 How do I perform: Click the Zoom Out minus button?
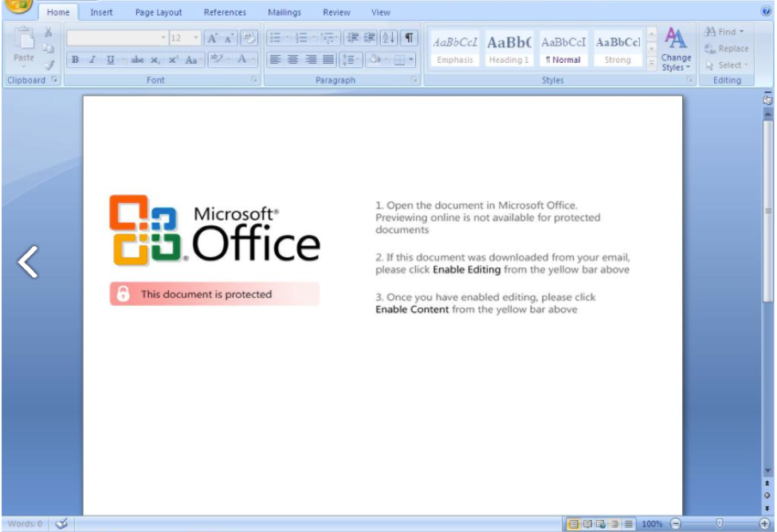tap(676, 523)
